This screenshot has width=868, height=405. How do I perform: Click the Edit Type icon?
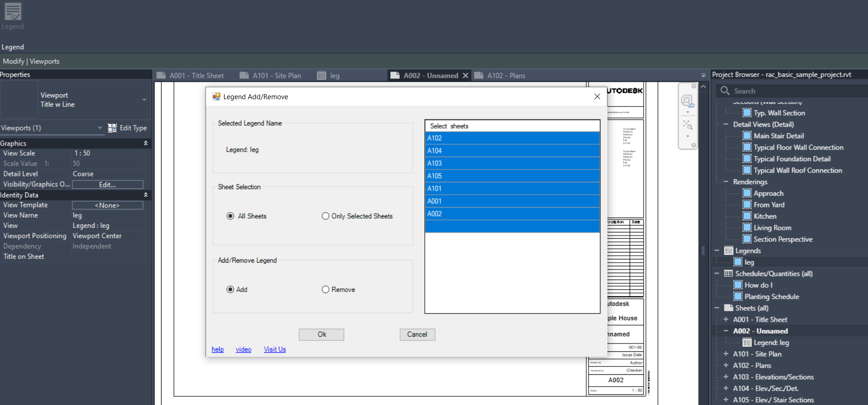pyautogui.click(x=112, y=128)
